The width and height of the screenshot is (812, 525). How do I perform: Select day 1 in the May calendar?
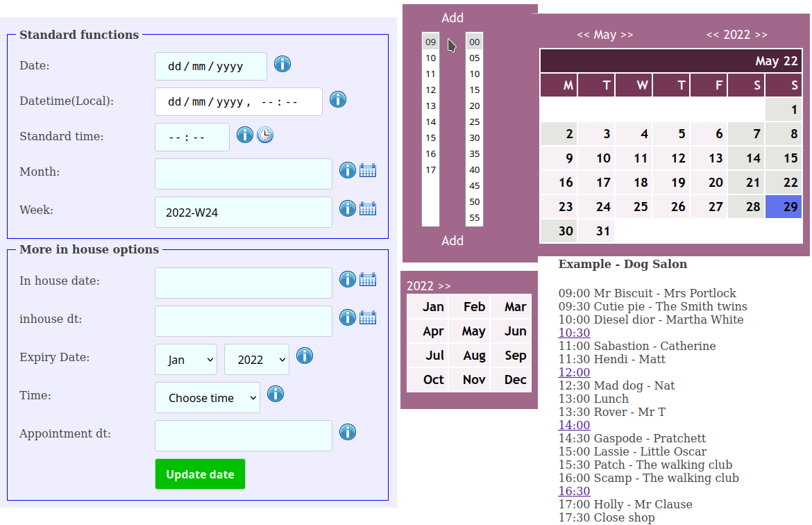pyautogui.click(x=784, y=109)
